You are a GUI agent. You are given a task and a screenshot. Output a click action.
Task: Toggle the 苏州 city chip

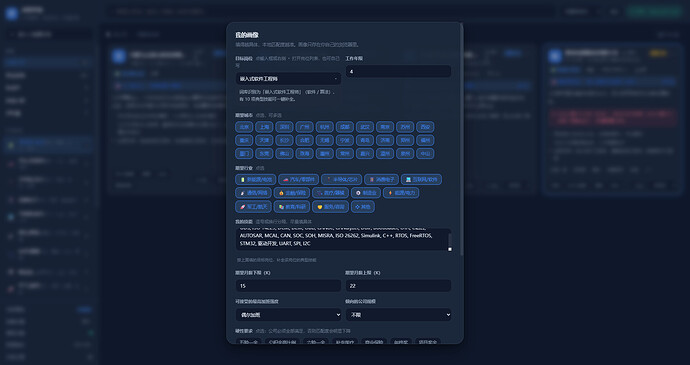pos(405,127)
